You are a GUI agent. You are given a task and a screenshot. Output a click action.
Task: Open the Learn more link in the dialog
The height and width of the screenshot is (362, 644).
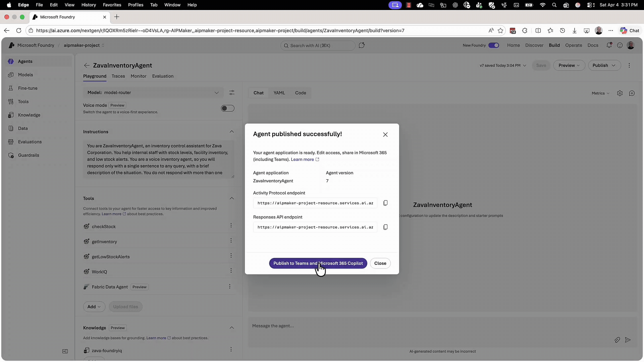pyautogui.click(x=305, y=160)
